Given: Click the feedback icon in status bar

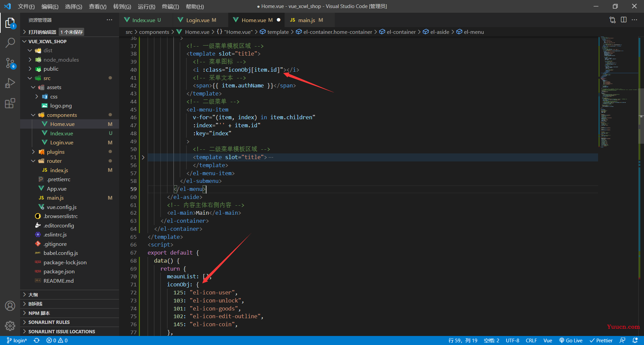Looking at the screenshot, I should point(622,340).
